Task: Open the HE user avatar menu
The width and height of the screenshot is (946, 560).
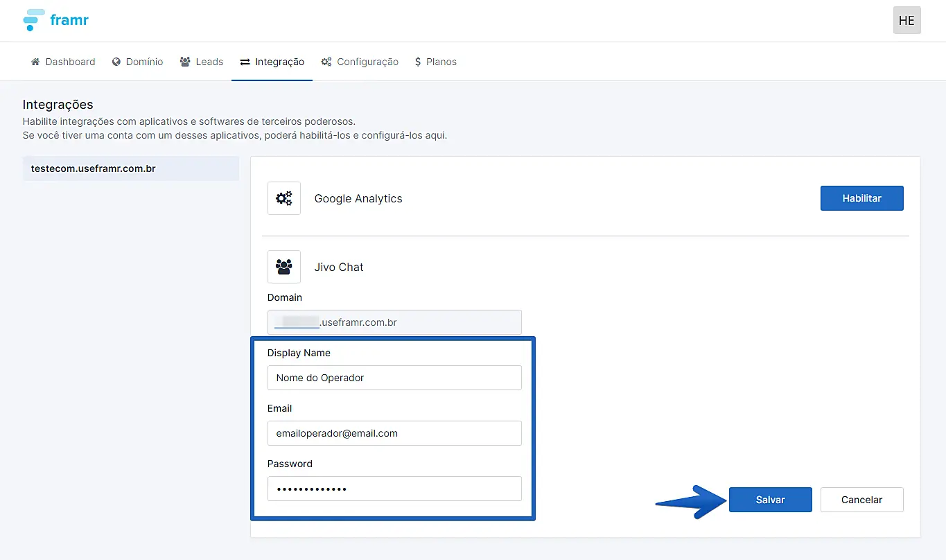Action: [x=906, y=21]
